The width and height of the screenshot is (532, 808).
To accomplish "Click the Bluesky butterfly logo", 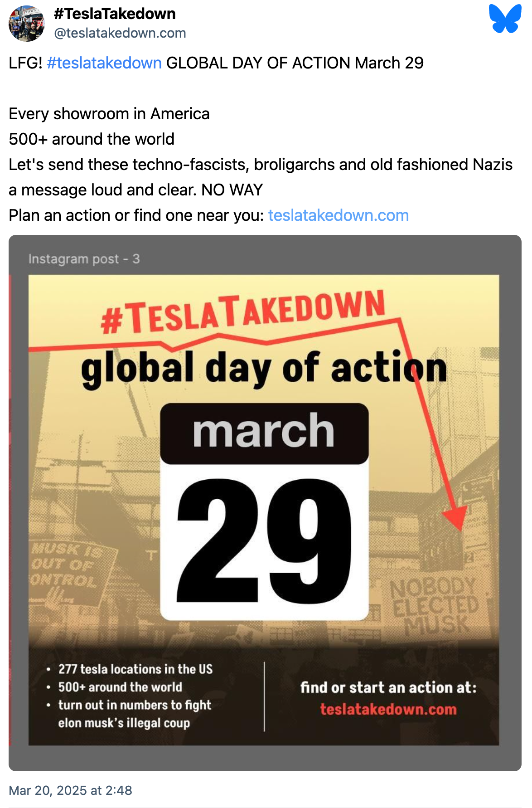I will coord(505,19).
